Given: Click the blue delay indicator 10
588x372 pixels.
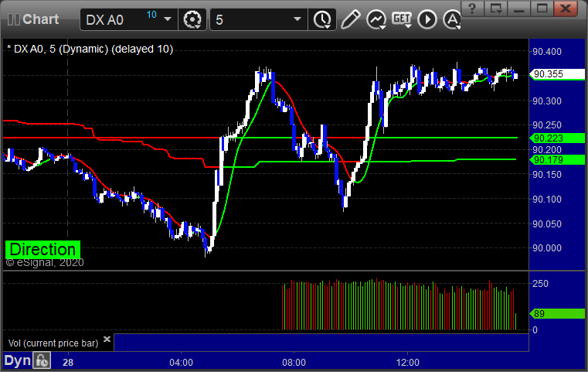Looking at the screenshot, I should click(x=151, y=15).
